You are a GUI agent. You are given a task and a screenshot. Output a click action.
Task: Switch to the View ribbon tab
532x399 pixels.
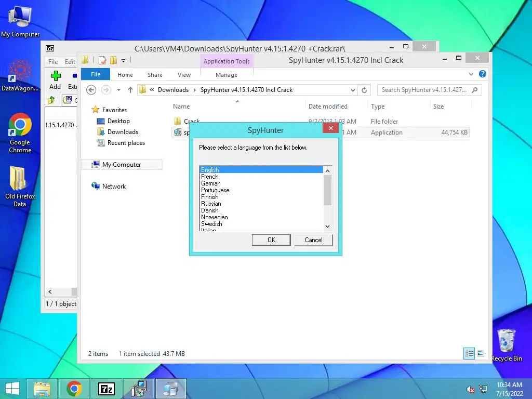point(184,75)
